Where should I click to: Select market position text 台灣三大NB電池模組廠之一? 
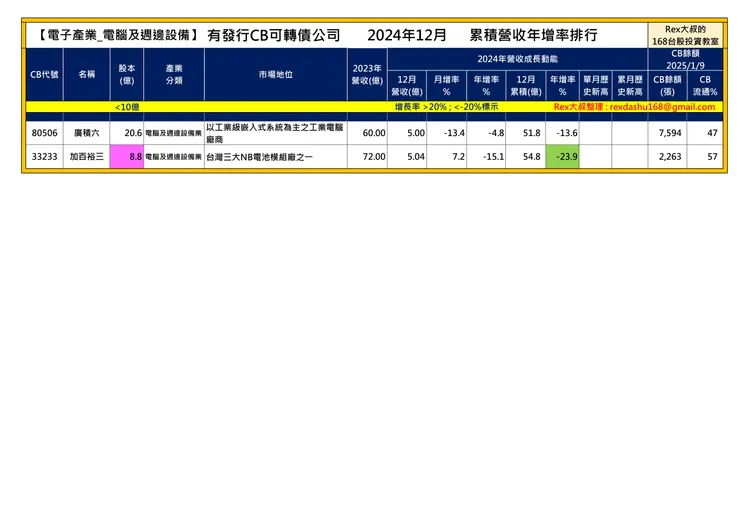coord(260,157)
